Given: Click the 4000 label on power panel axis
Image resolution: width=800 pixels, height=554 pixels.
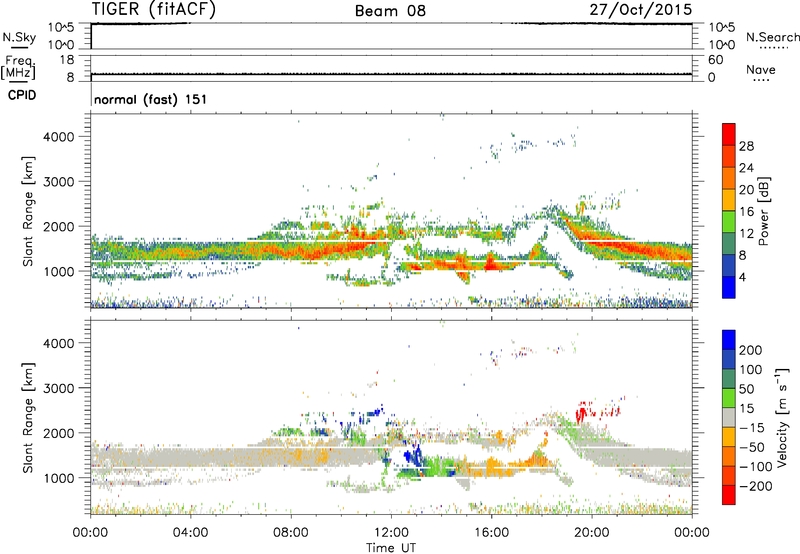Looking at the screenshot, I should [x=58, y=137].
